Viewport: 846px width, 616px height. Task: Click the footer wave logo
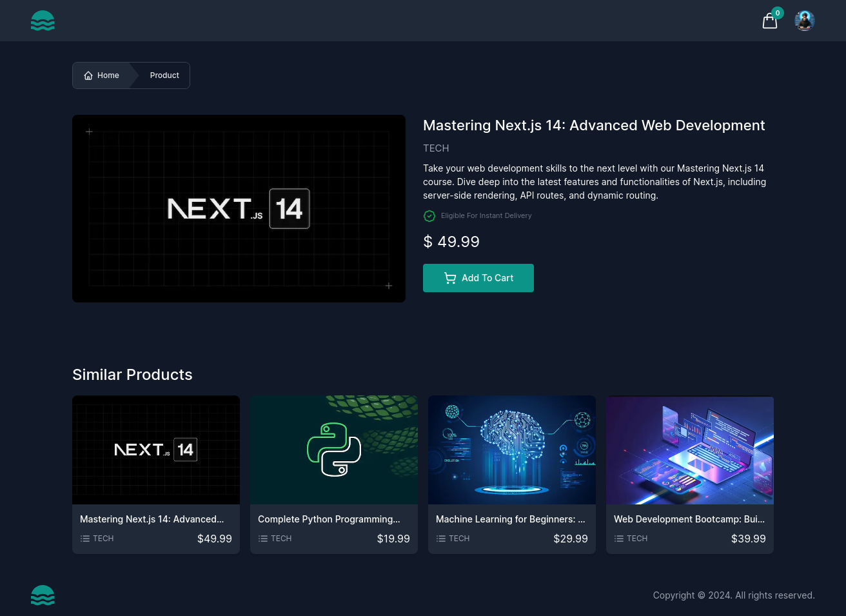43,595
